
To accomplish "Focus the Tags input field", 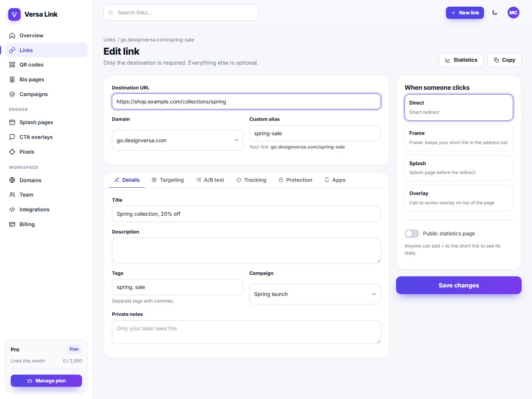I will point(178,287).
